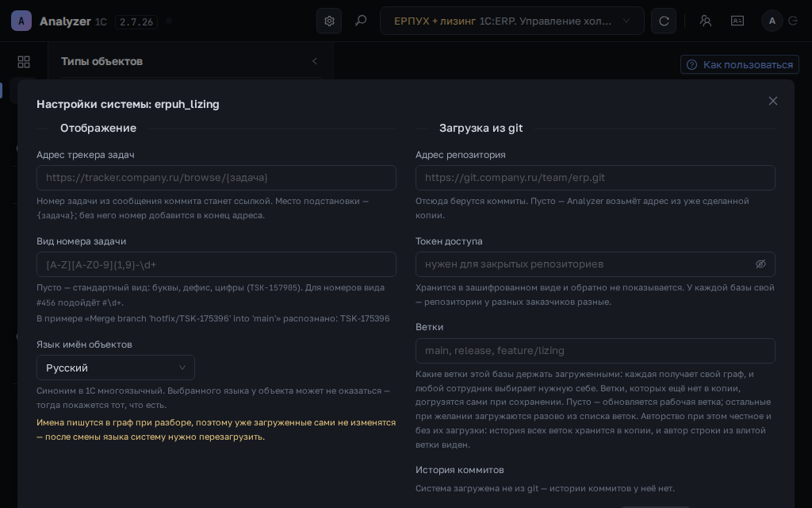
Task: Open the Как пользоваться help button
Action: coord(740,65)
